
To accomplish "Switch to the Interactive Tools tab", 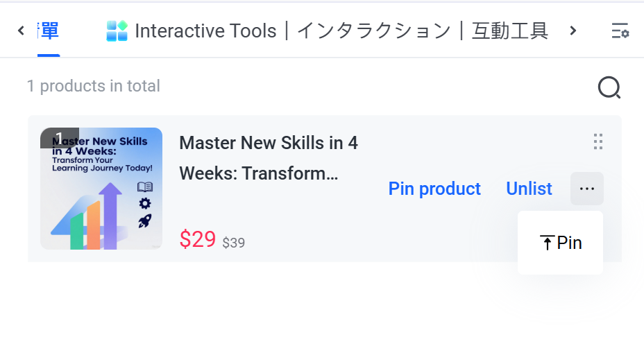I will [x=328, y=31].
